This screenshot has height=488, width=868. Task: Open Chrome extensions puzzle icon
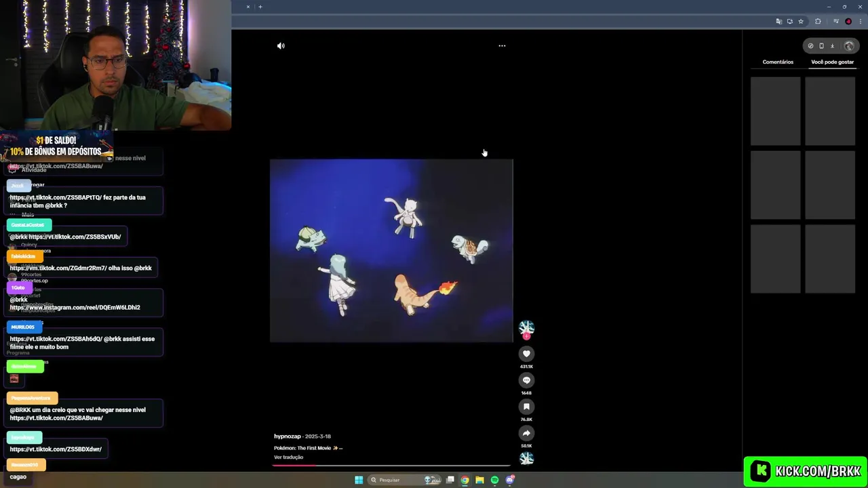(818, 22)
